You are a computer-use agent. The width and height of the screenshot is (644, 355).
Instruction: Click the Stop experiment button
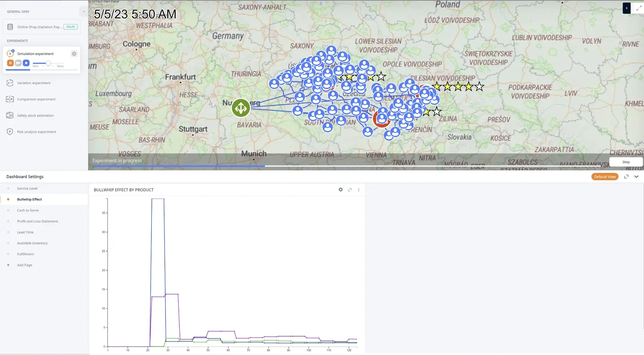coord(626,162)
